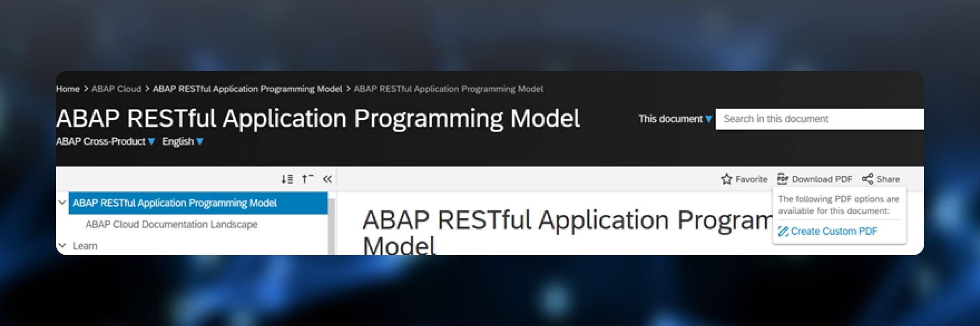Image resolution: width=980 pixels, height=326 pixels.
Task: Click the Favorite label
Action: pyautogui.click(x=751, y=179)
